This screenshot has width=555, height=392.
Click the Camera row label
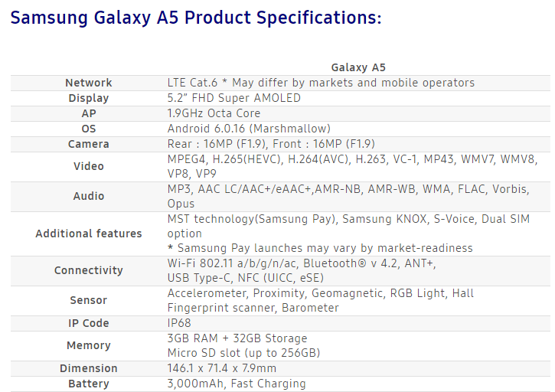pos(89,144)
